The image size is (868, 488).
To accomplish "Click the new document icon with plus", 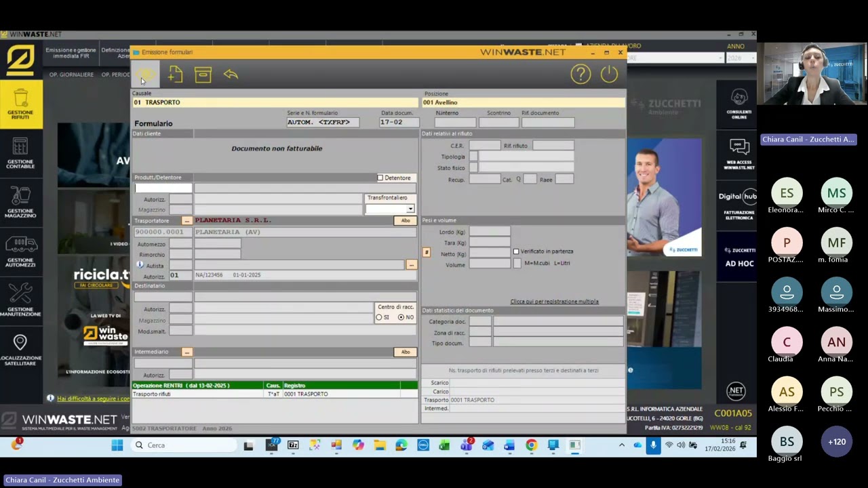I will point(175,75).
